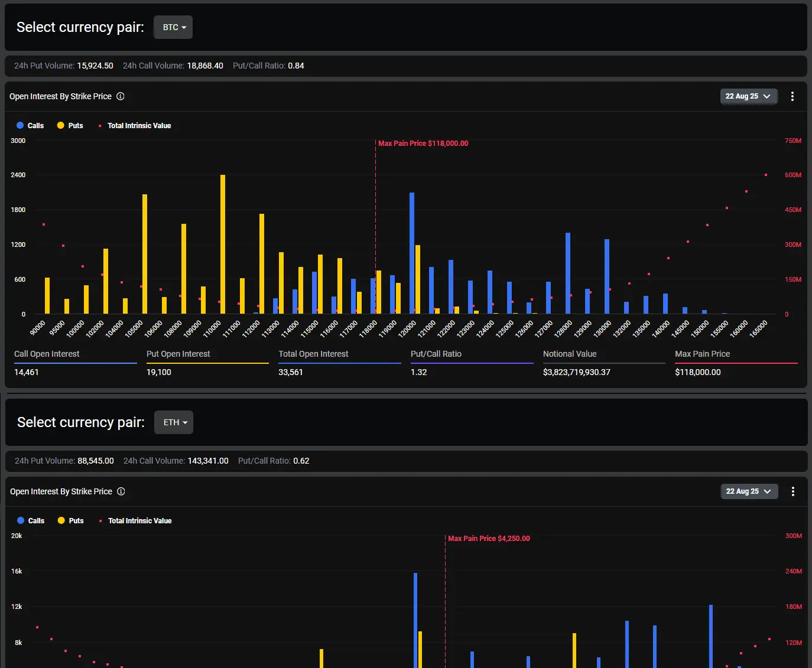Click the ETH Max Pain Price $4,250.00 label
This screenshot has width=812, height=668.
pos(489,539)
